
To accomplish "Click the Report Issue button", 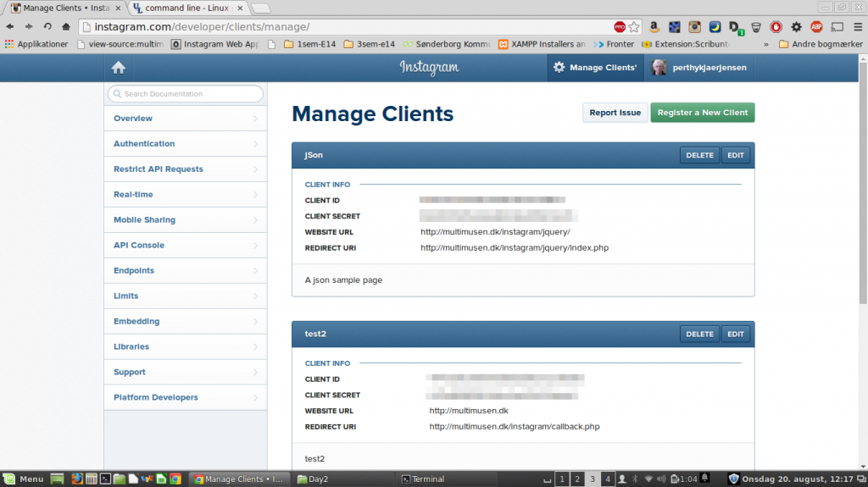I will 615,113.
